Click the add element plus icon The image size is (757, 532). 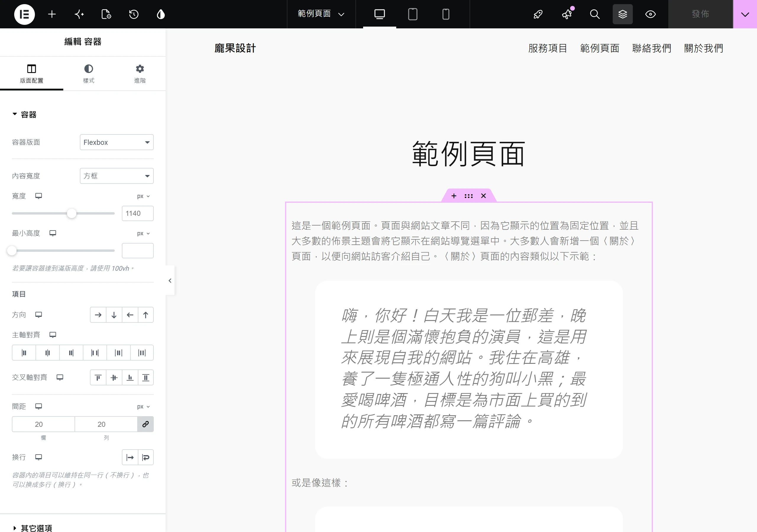pos(52,14)
